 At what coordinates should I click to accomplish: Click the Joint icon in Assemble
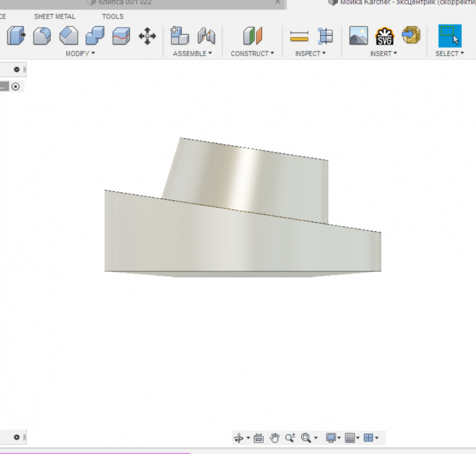tap(206, 36)
